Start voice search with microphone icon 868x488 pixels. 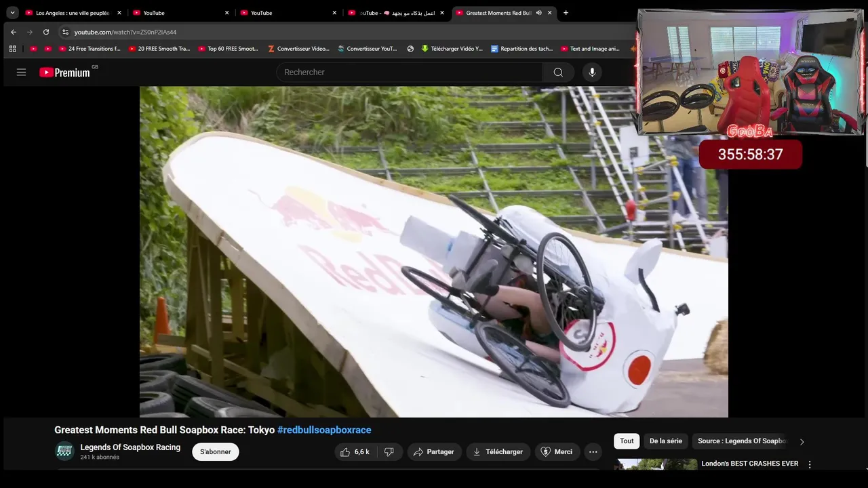pyautogui.click(x=592, y=73)
